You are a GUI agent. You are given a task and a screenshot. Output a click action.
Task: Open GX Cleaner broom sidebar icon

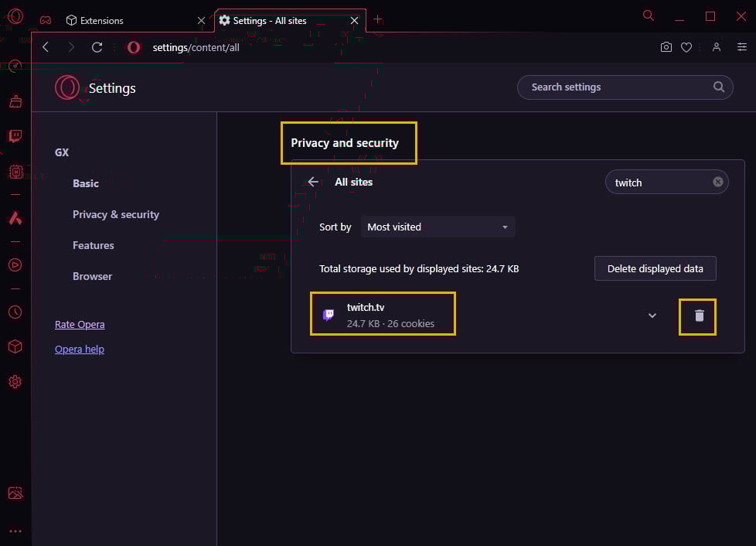coord(15,101)
